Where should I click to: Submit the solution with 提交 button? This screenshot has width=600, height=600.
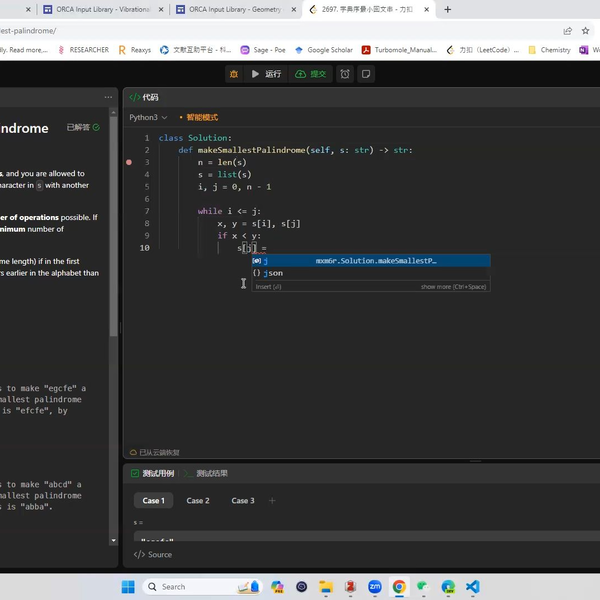[x=311, y=74]
